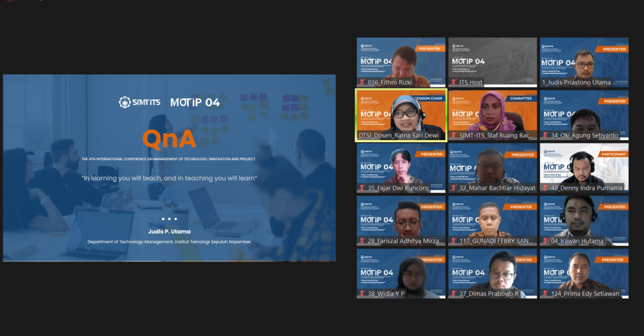Click the muted mic icon on 35_Fajar Dwi Kuncoro

362,188
